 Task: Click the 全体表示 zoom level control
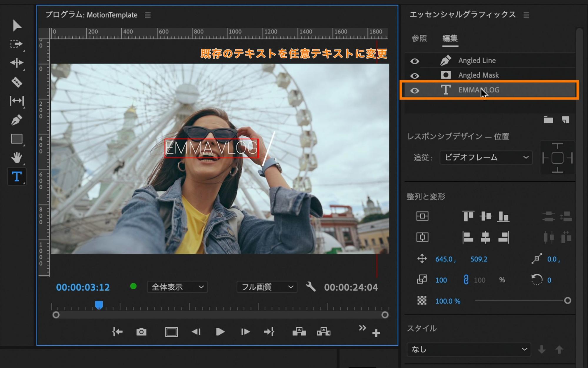click(177, 287)
